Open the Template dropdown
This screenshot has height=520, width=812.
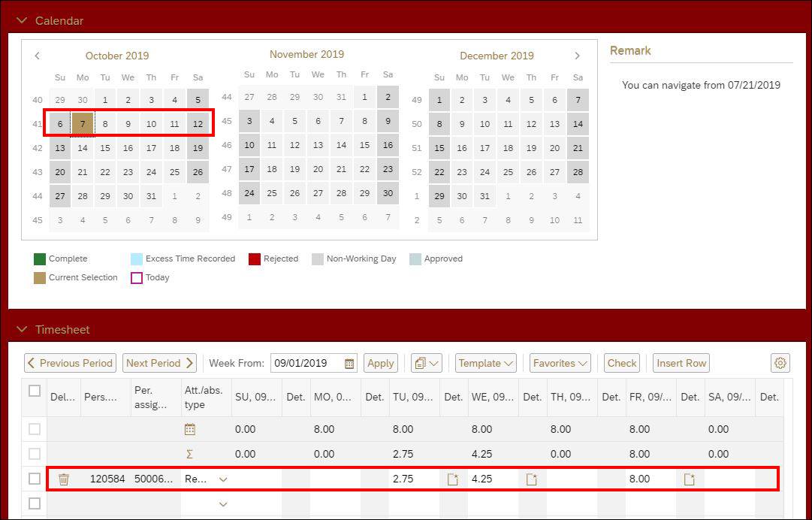(x=486, y=364)
